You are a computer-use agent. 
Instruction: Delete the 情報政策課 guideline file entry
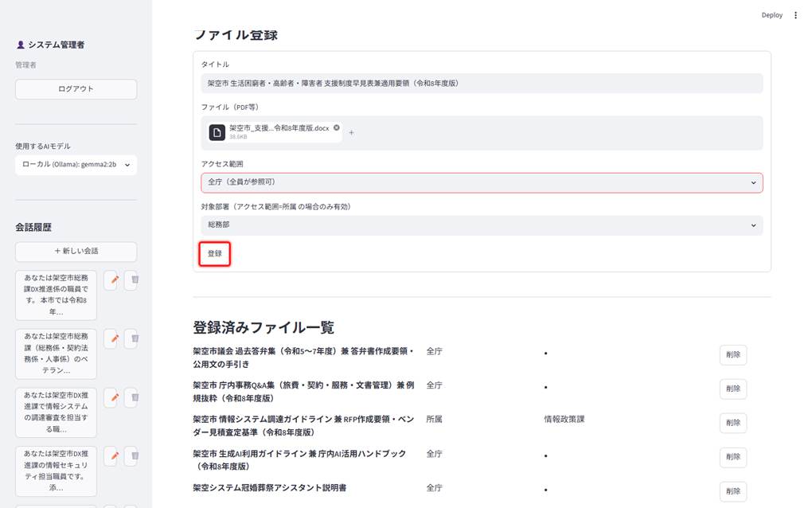(x=732, y=423)
